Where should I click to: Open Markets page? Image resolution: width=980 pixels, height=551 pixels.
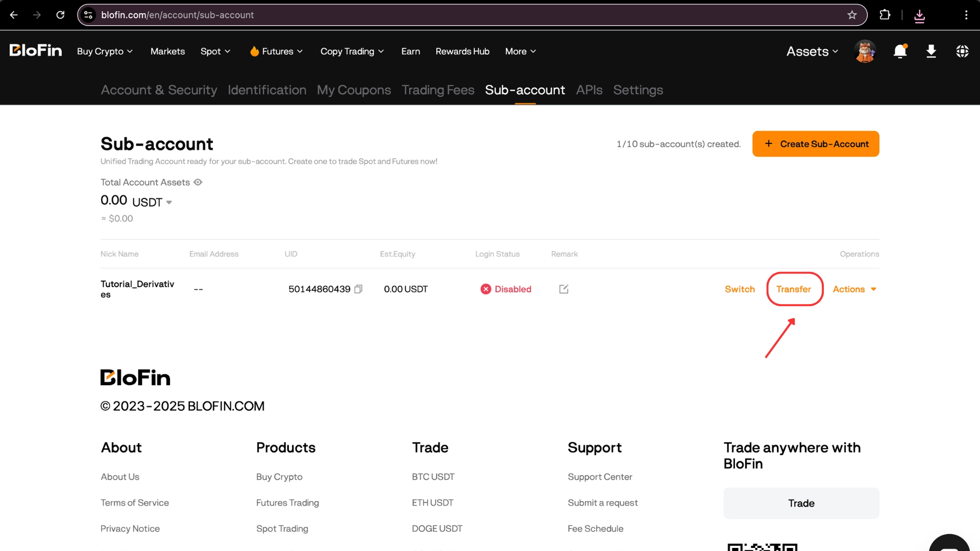(x=167, y=52)
